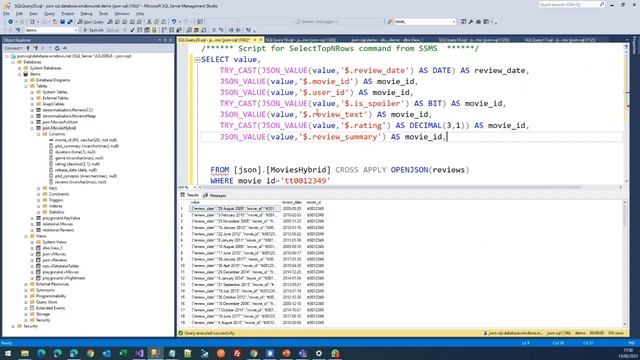This screenshot has width=640, height=360.
Task: Select the movie_id primary key column
Action: (x=86, y=140)
